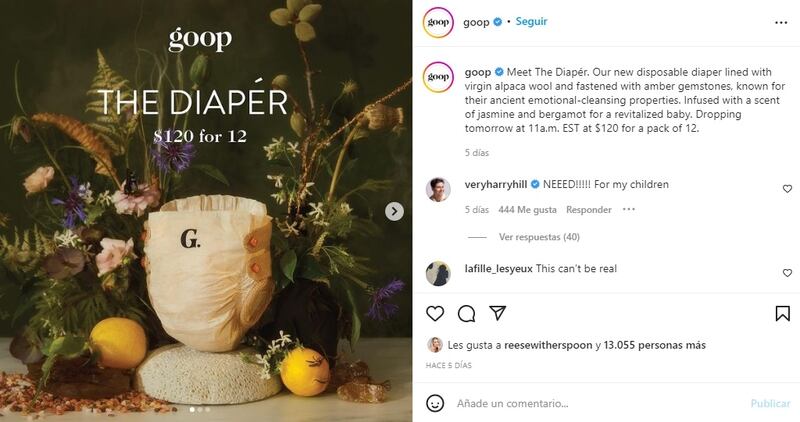Show 13.055 personas más likes list

pyautogui.click(x=655, y=345)
